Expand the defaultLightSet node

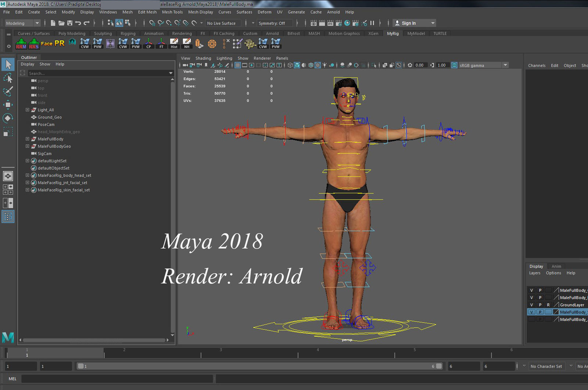27,161
